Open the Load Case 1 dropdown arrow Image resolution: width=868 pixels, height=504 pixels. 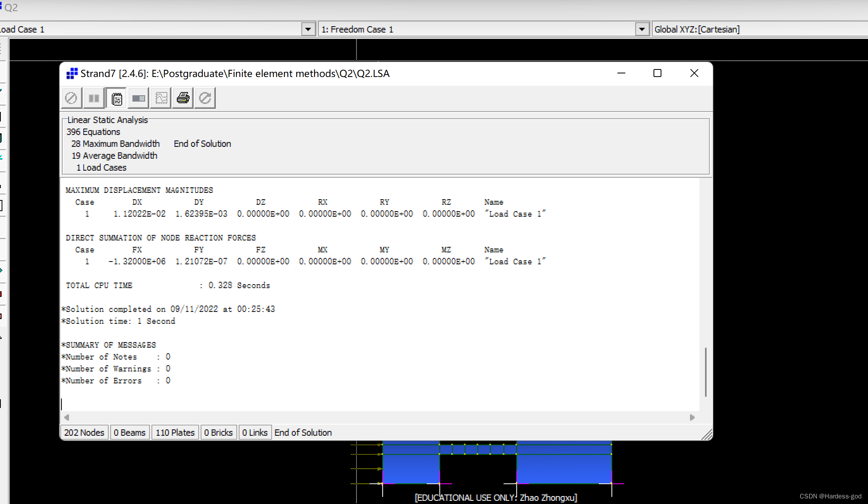pyautogui.click(x=308, y=29)
